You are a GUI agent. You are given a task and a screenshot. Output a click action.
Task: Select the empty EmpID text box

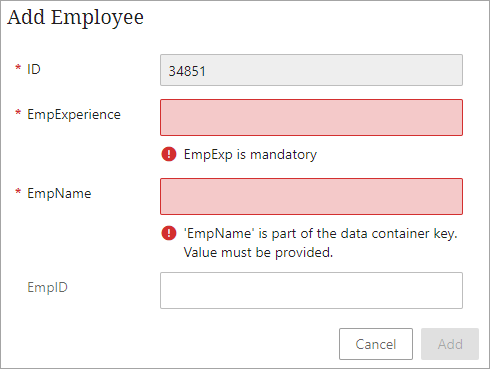[311, 290]
